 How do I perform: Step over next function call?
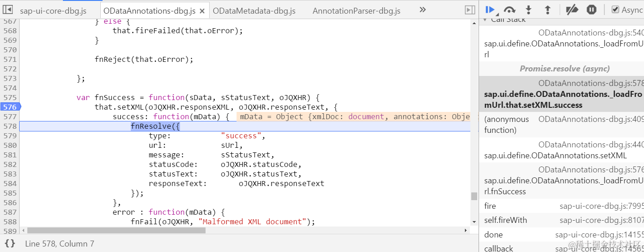click(x=510, y=10)
